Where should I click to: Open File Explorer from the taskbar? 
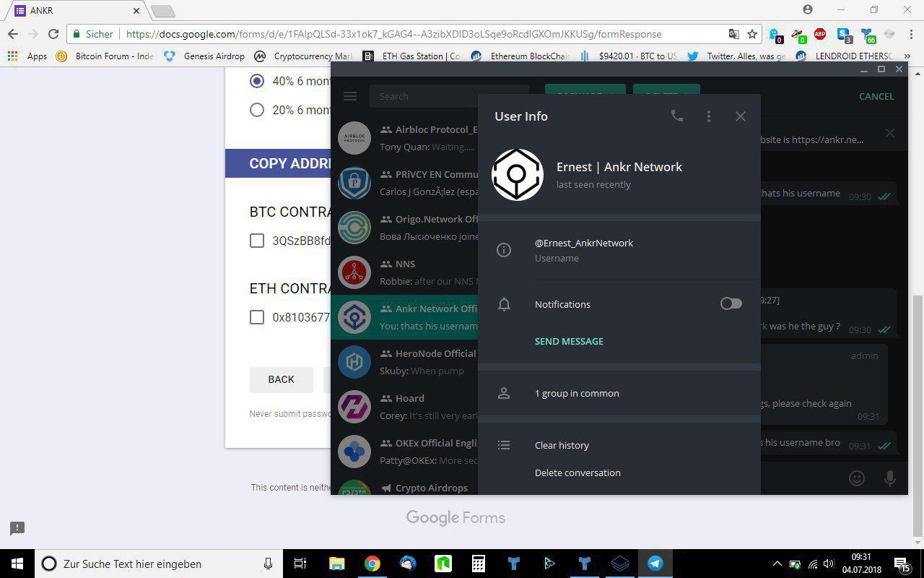[336, 564]
